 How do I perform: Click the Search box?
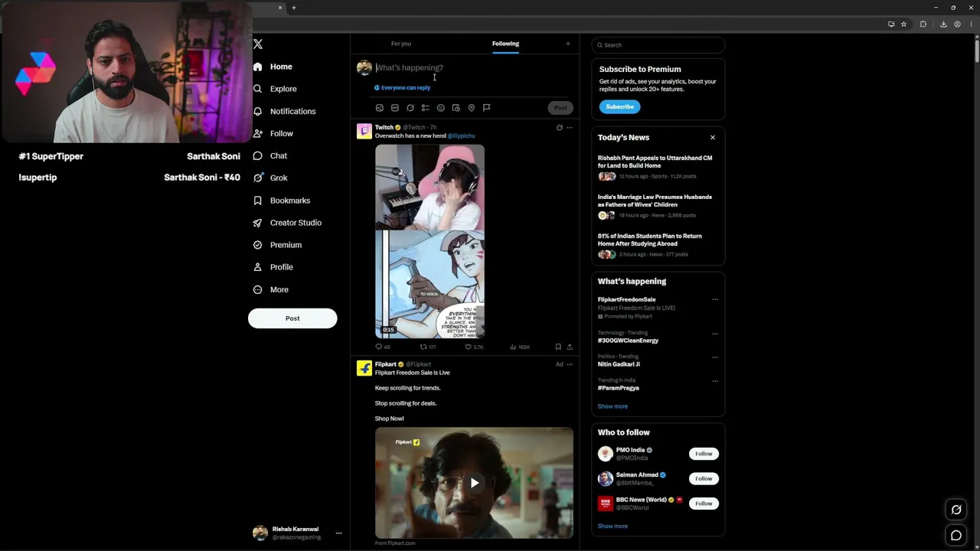tap(658, 45)
